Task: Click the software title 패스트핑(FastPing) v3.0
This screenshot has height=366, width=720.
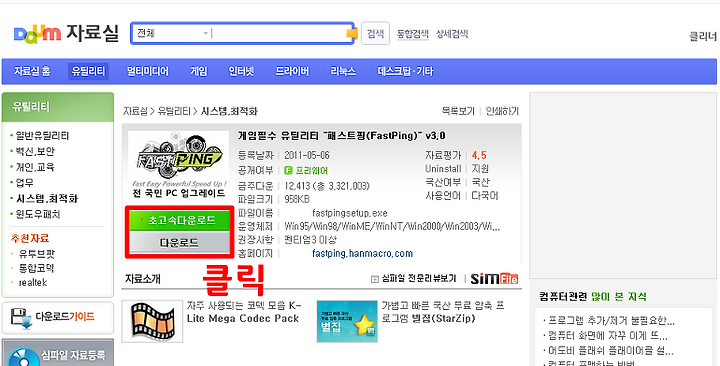Action: [x=341, y=136]
